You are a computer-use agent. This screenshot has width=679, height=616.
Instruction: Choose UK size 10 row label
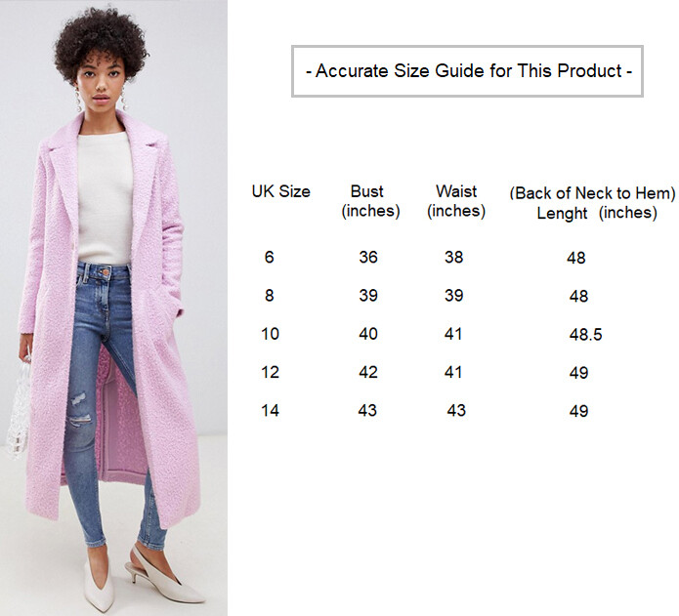pyautogui.click(x=270, y=334)
